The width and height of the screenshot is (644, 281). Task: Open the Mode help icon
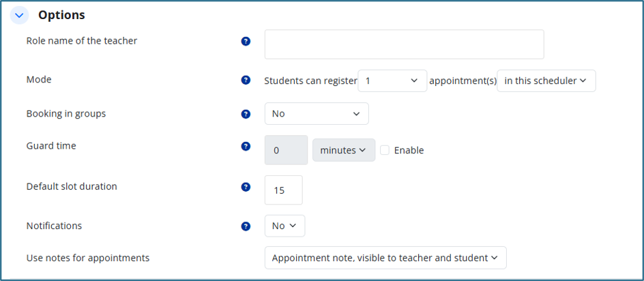pos(246,80)
